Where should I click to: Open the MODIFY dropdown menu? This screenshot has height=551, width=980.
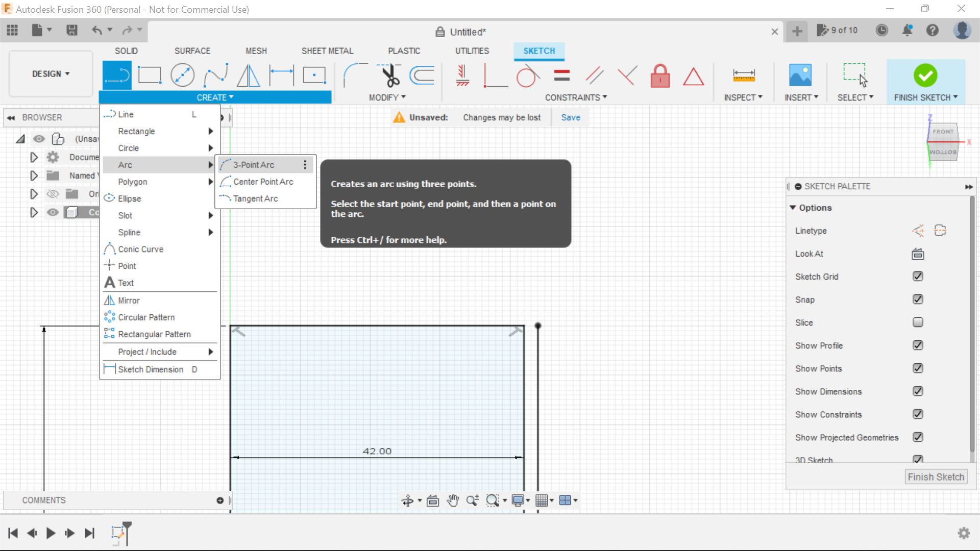(387, 97)
